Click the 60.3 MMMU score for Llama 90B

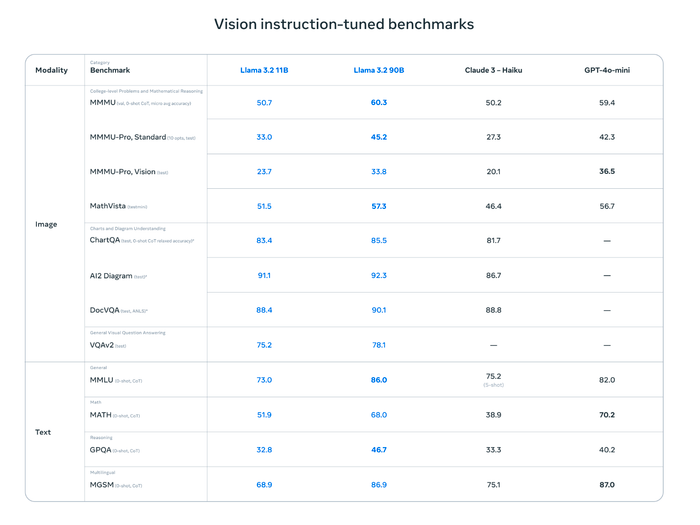379,103
